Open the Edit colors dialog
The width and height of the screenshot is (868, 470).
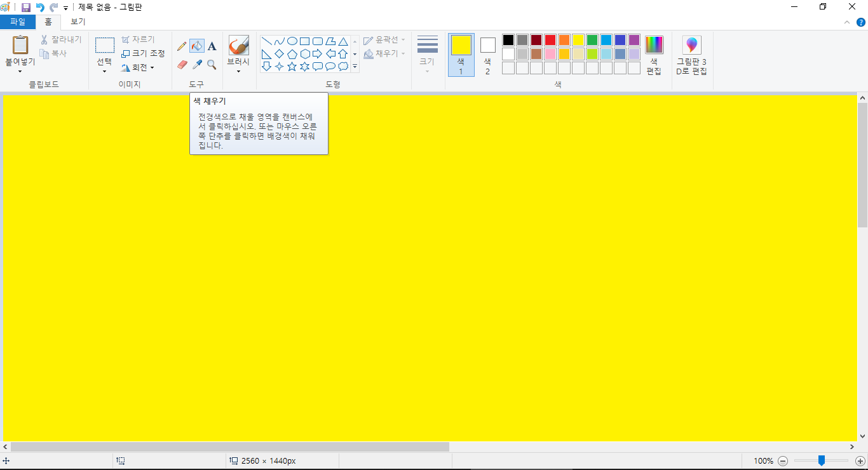(653, 55)
